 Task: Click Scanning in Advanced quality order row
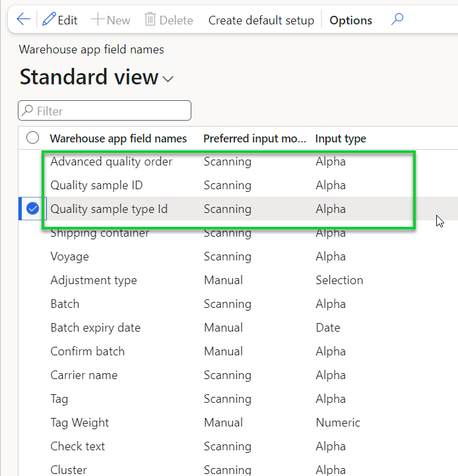tap(227, 162)
